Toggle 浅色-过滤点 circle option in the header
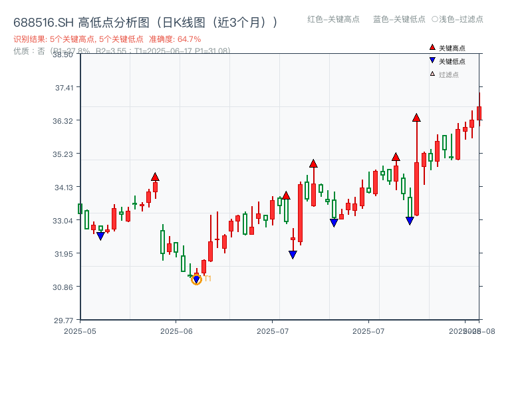 [456, 20]
